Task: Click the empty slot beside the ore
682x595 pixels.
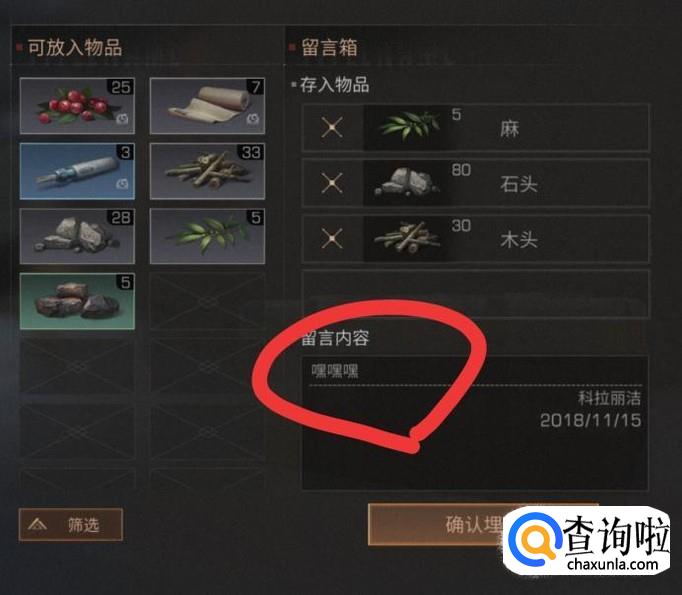Action: click(207, 301)
